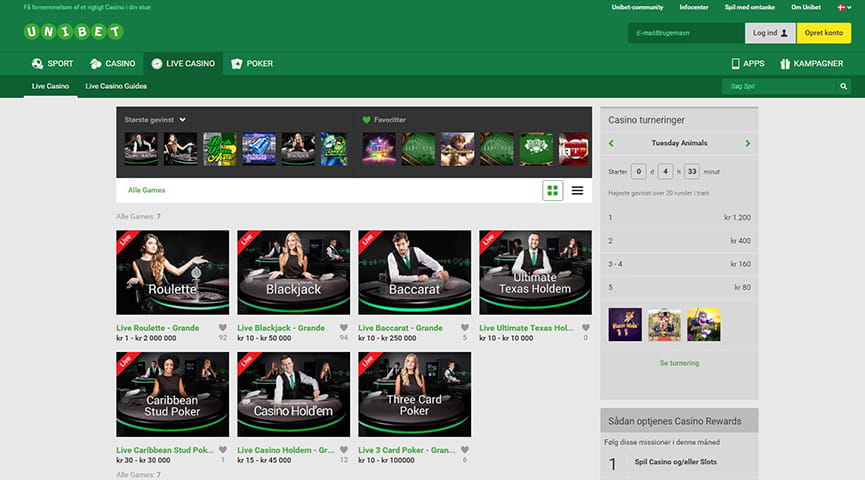Open Three Card Poker thumbnail

coord(414,394)
